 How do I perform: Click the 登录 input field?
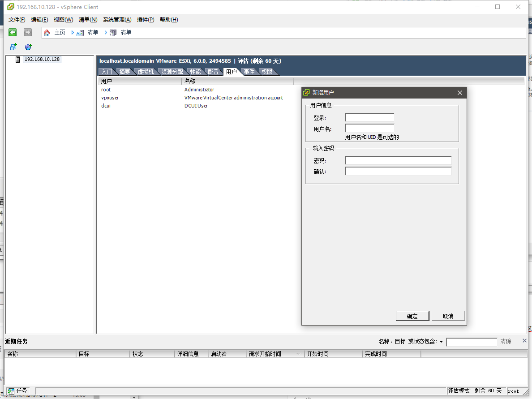[x=369, y=117]
